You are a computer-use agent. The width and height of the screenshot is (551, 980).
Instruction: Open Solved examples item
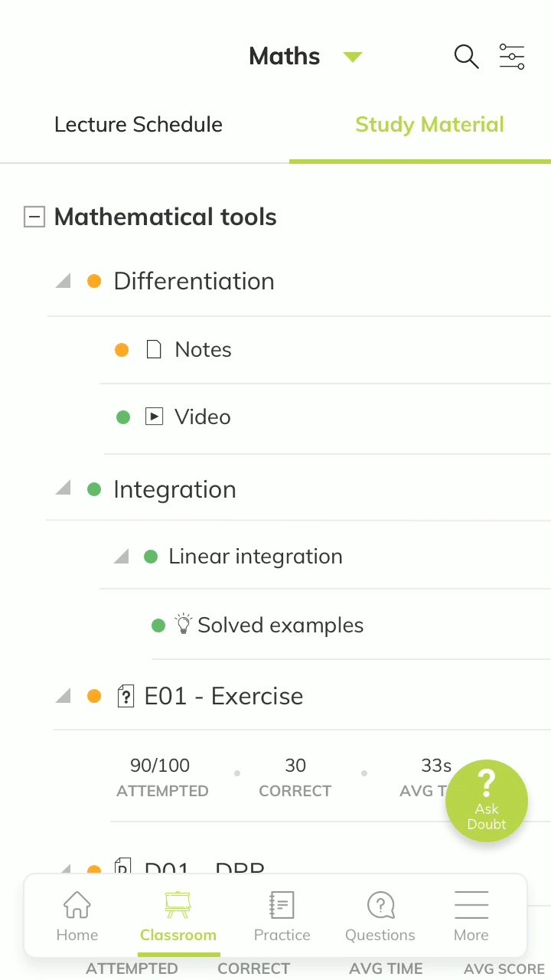coord(280,626)
